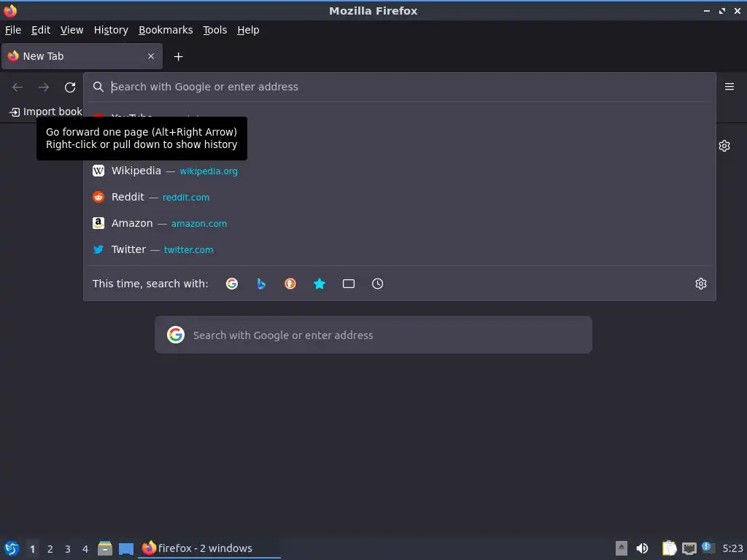Open the clipboard manager tray icon
This screenshot has height=560, width=747.
[x=669, y=548]
